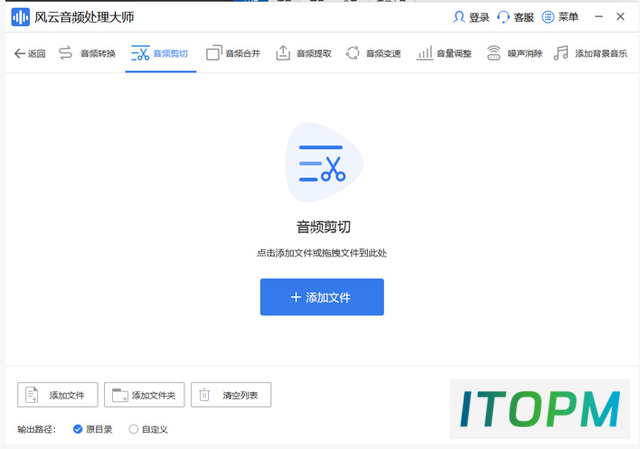640x449 pixels.
Task: Click the 音频提取 upload tray icon
Action: click(283, 53)
